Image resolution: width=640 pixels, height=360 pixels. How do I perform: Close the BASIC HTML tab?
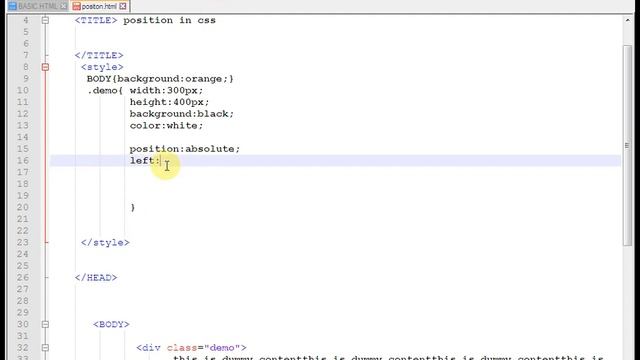tap(63, 6)
